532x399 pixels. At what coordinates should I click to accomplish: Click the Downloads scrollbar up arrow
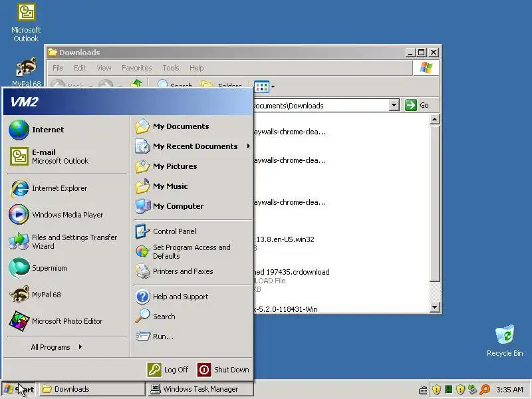coord(435,119)
